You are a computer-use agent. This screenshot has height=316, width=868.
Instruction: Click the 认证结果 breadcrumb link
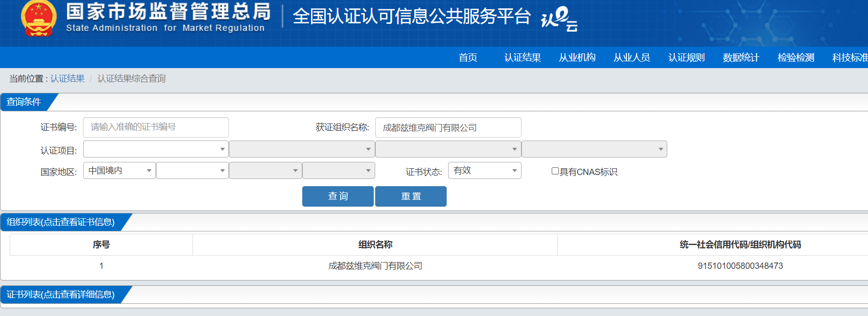tap(68, 79)
